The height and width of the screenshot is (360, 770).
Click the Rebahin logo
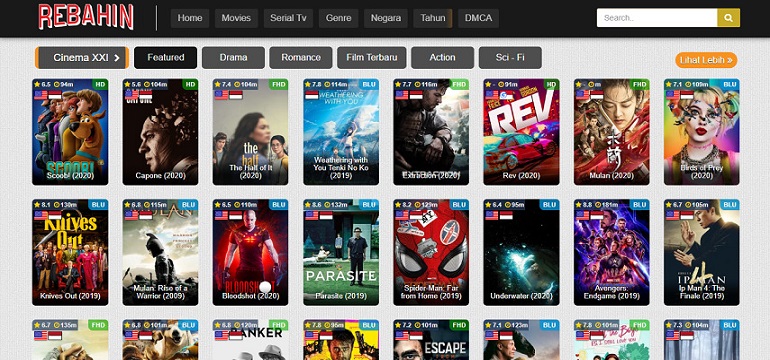(86, 17)
